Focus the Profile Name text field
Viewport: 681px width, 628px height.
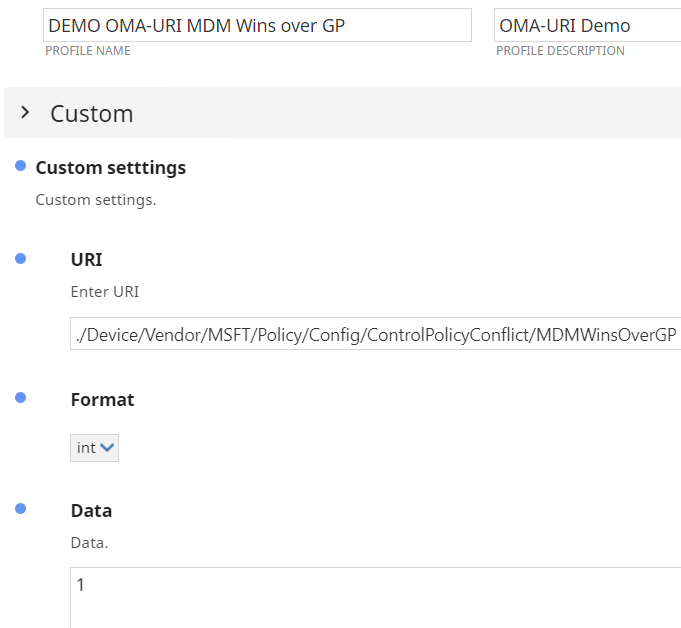pos(257,26)
